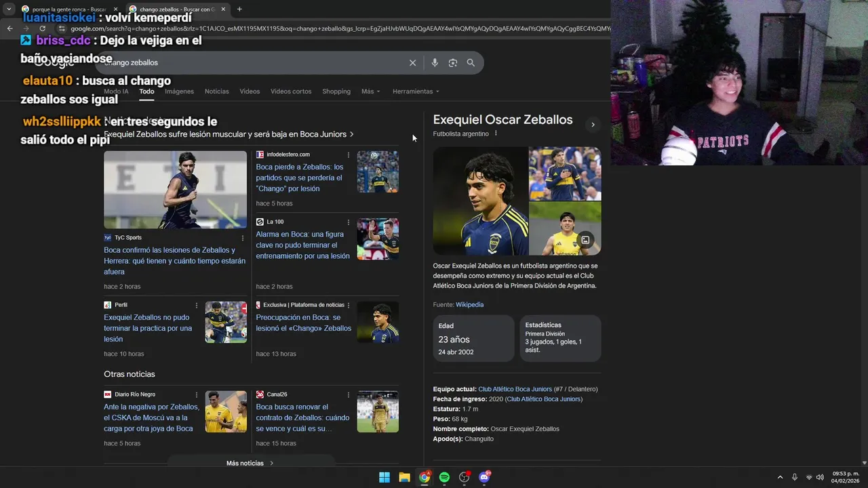Expand the Herramientas dropdown

click(x=416, y=91)
